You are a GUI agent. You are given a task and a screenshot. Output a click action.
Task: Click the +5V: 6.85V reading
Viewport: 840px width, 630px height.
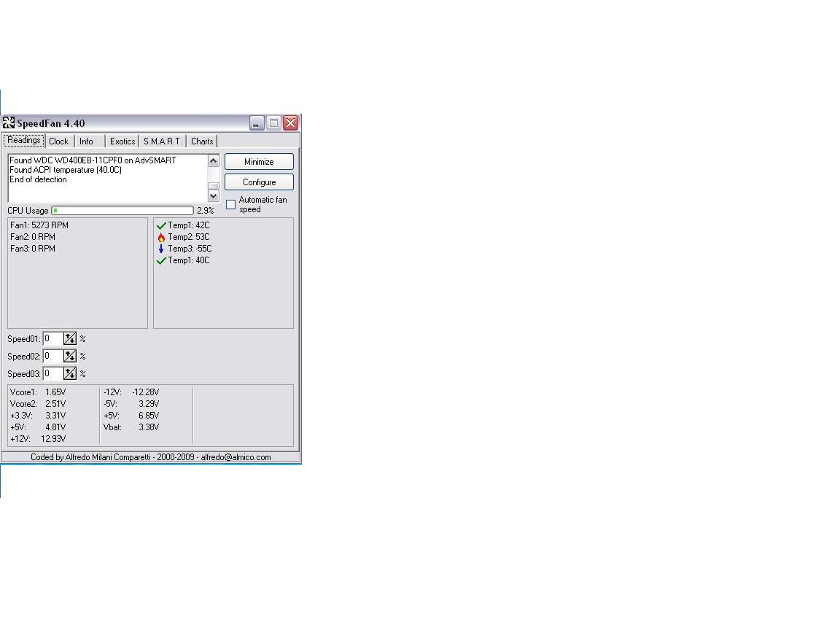coord(131,416)
